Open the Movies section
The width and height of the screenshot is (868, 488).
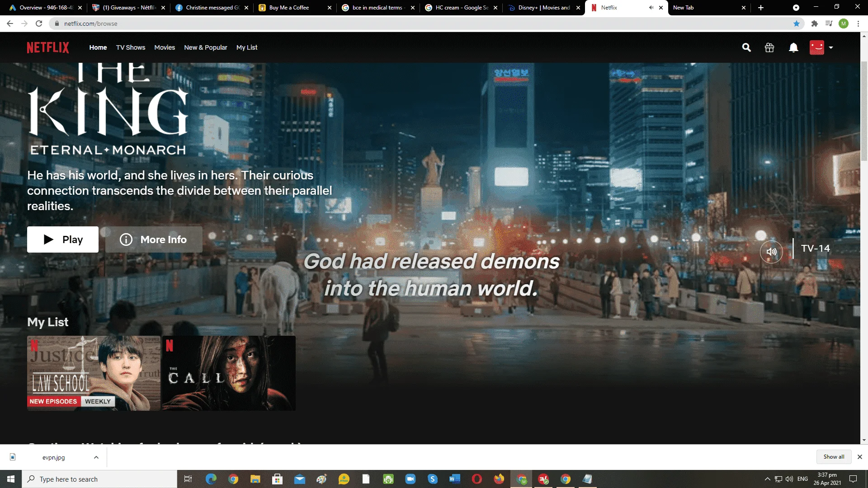[165, 47]
